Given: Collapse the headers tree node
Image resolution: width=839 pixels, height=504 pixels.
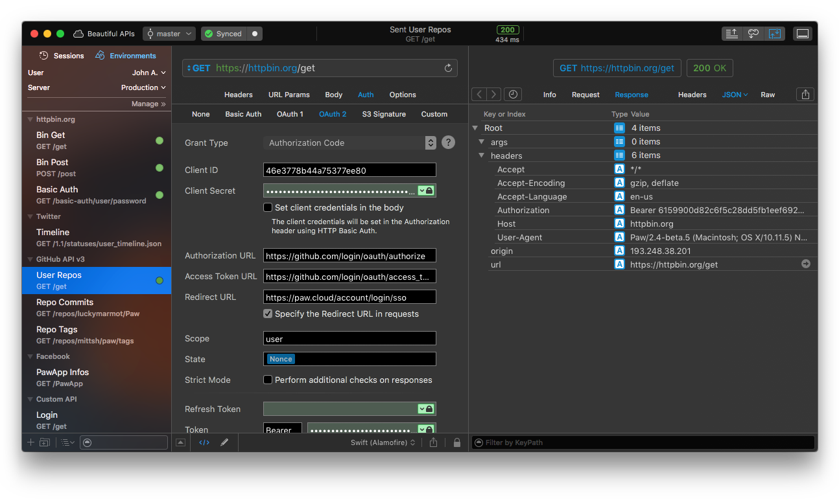Looking at the screenshot, I should tap(482, 155).
